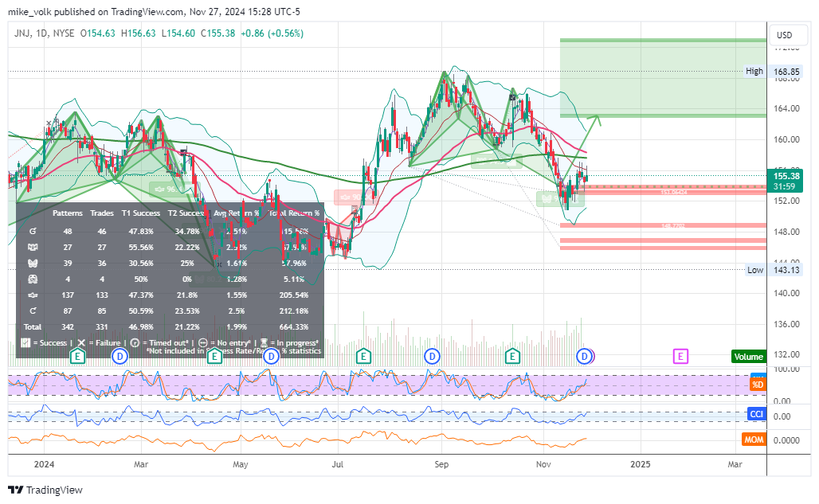This screenshot has width=819, height=504.
Task: Click the Total Return % column header
Action: [x=294, y=213]
